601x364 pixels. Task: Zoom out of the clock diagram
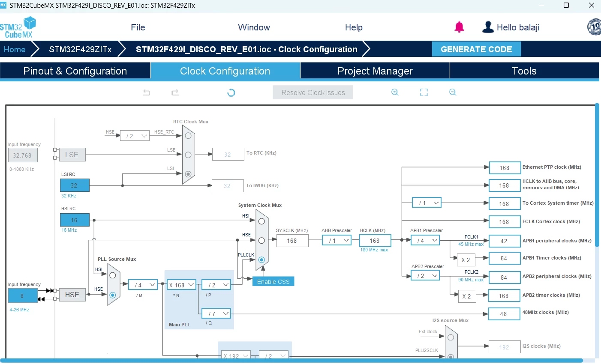(453, 92)
